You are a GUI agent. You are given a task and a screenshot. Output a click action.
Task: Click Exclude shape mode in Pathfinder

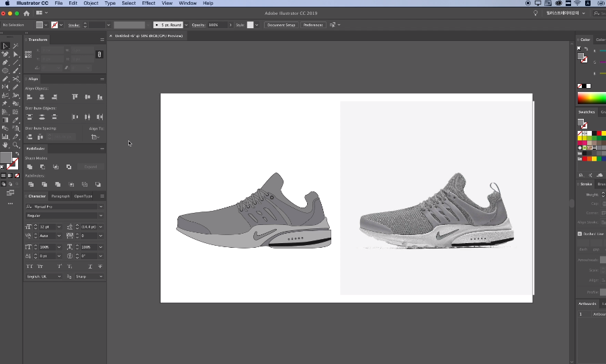(x=69, y=167)
